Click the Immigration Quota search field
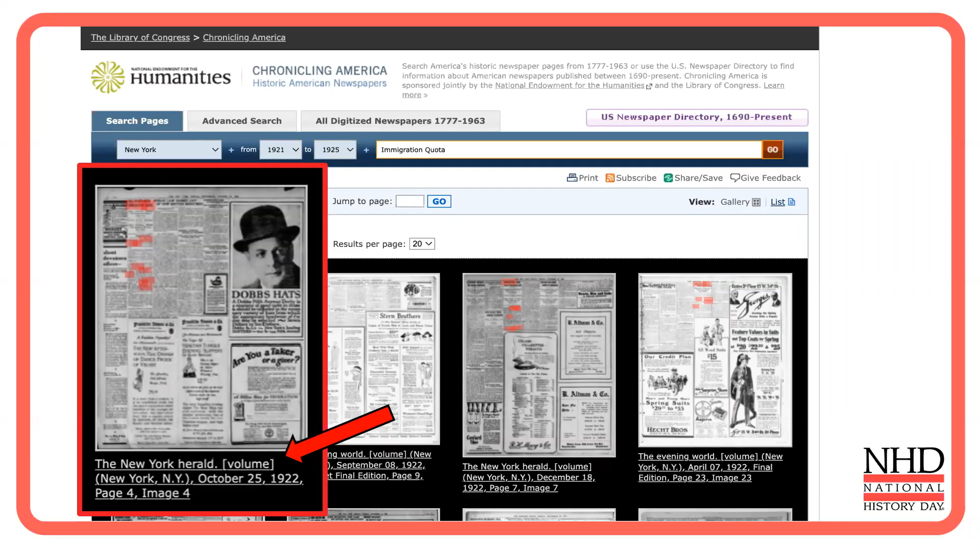Viewport: 980px width, 551px height. tap(569, 149)
